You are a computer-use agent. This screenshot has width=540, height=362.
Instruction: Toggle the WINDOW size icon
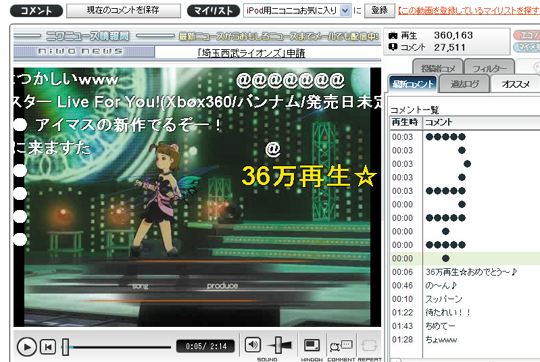pyautogui.click(x=312, y=345)
